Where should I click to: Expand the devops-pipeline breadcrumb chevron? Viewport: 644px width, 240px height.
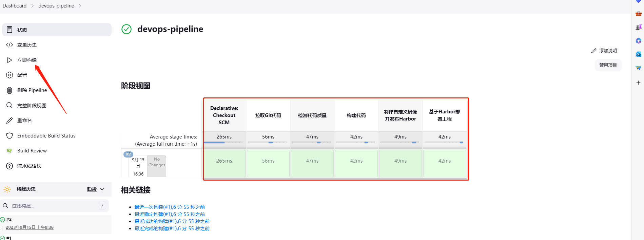click(80, 6)
